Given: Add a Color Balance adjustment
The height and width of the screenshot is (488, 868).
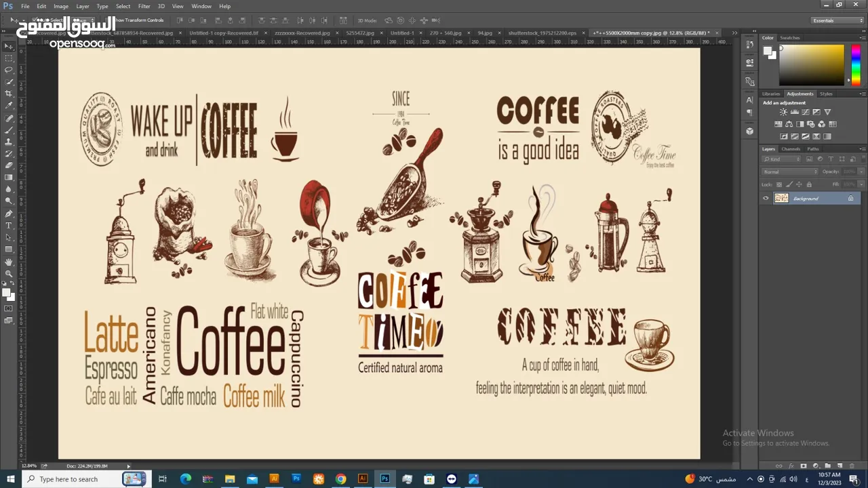Looking at the screenshot, I should [x=789, y=124].
